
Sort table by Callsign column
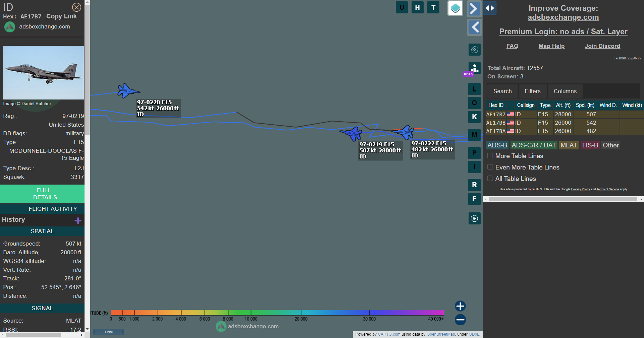pyautogui.click(x=526, y=105)
